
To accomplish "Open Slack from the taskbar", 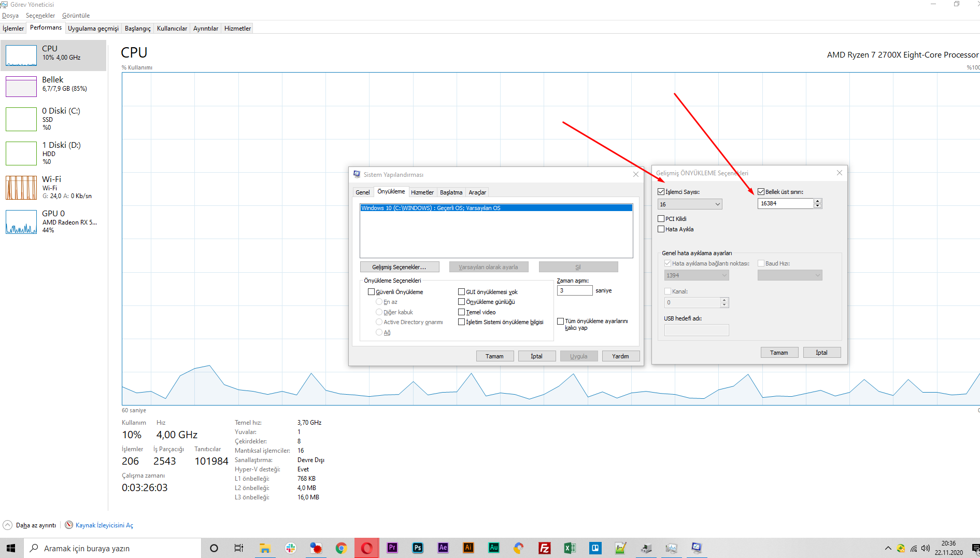I will [x=291, y=548].
